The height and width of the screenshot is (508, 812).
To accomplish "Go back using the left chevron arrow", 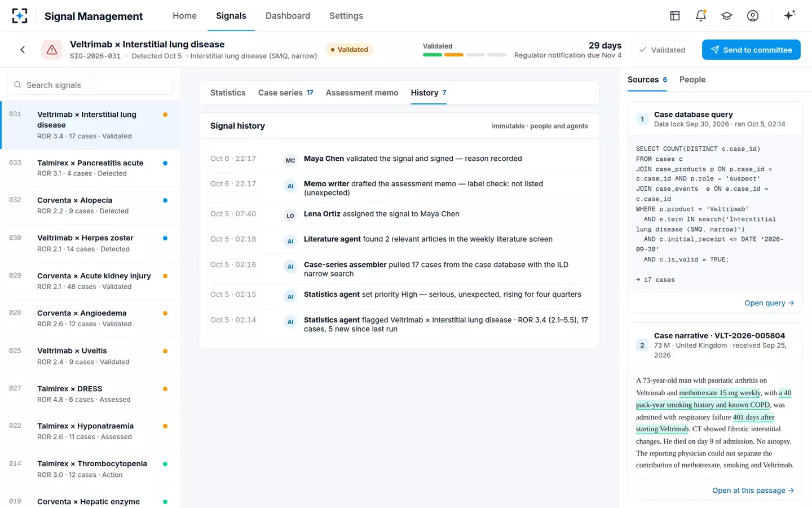I will (x=23, y=50).
